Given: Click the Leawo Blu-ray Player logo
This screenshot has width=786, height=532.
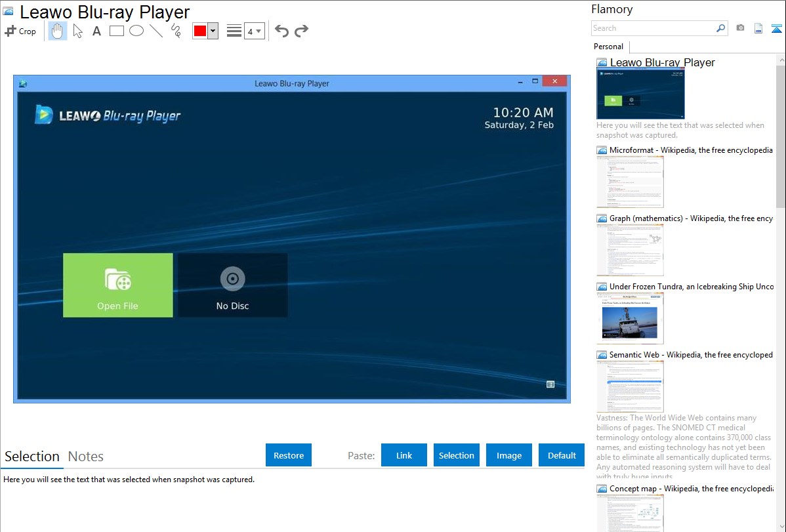Looking at the screenshot, I should (x=108, y=115).
